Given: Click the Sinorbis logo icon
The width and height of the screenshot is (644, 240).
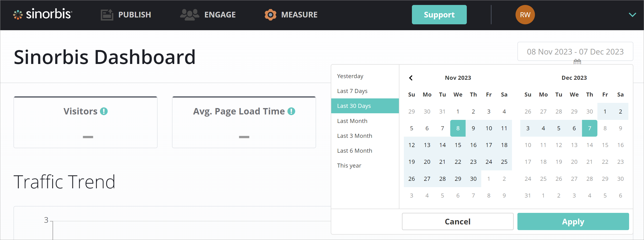Looking at the screenshot, I should [18, 15].
